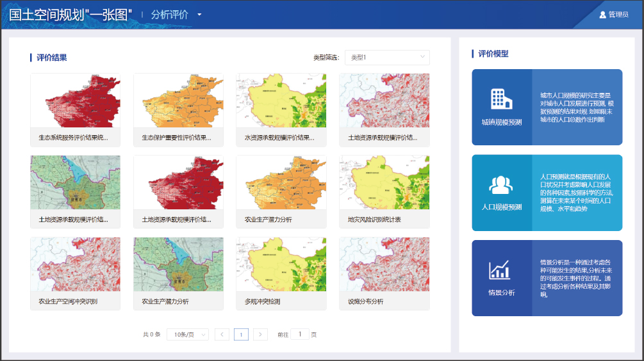Image resolution: width=644 pixels, height=361 pixels.
Task: Click the 国土空间规划"一张图" title
Action: point(70,15)
